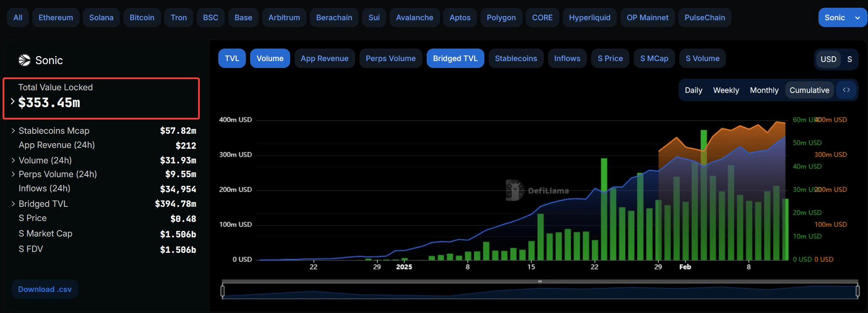Open the Hyperliquid chain page
This screenshot has width=868, height=313.
[x=589, y=18]
